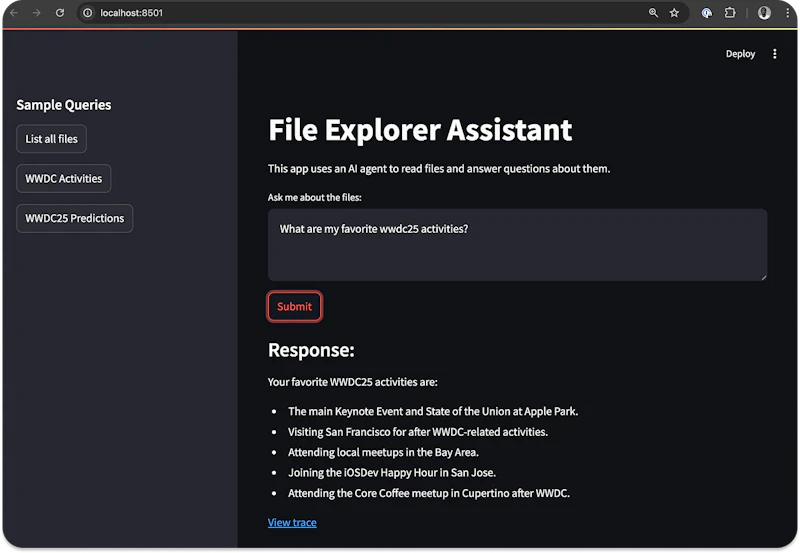
Task: Open the browser extension icon beside the star
Action: coord(707,13)
